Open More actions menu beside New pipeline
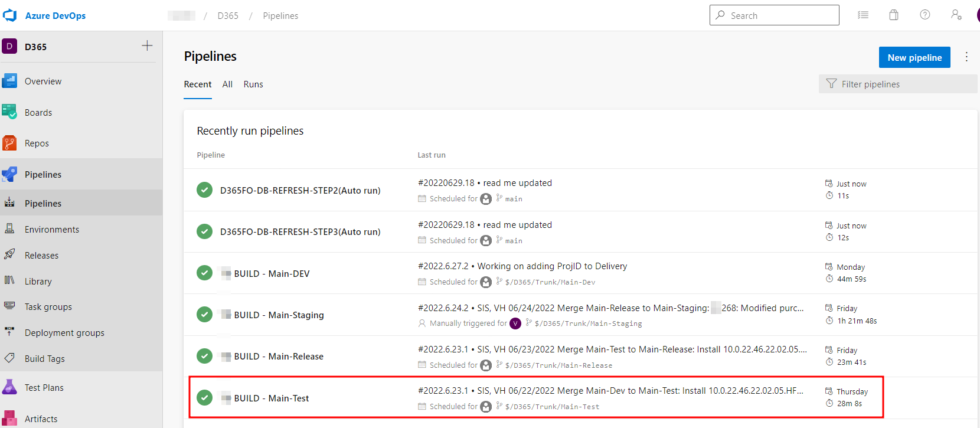Screen dimensions: 980x428 click(x=966, y=57)
